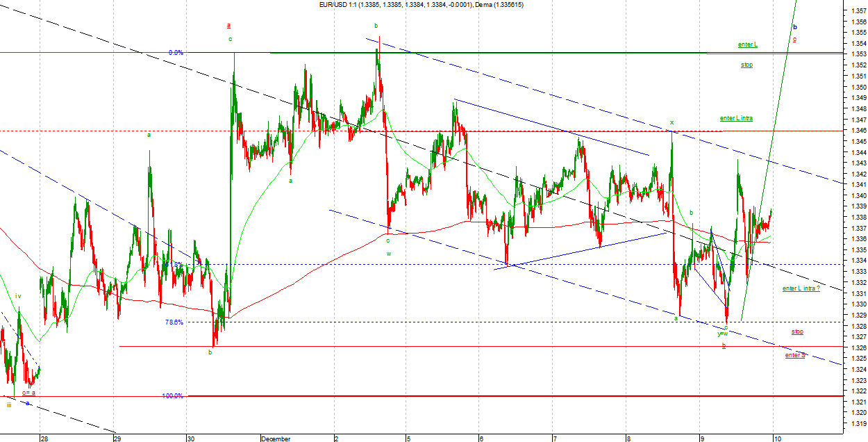Select the 'y=w' wave label

[x=723, y=334]
